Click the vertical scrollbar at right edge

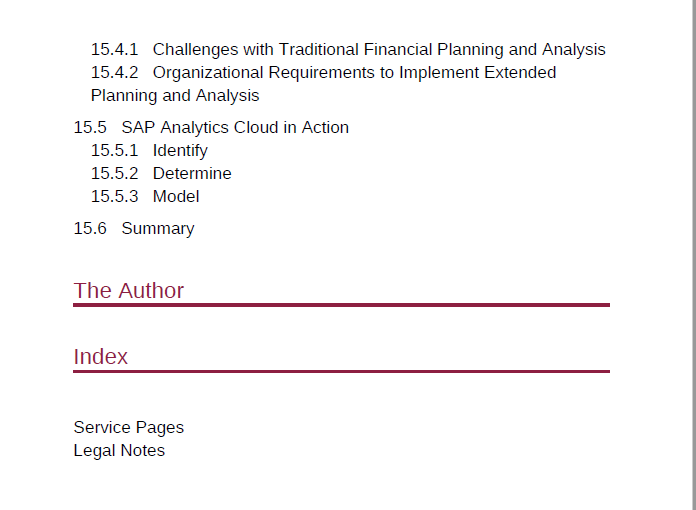[692, 255]
